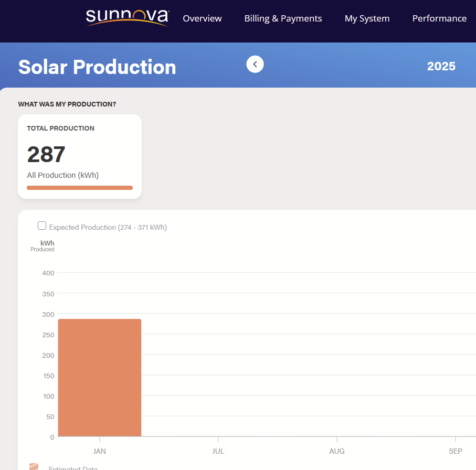The width and height of the screenshot is (476, 470).
Task: Click the January production bar in chart
Action: 100,378
